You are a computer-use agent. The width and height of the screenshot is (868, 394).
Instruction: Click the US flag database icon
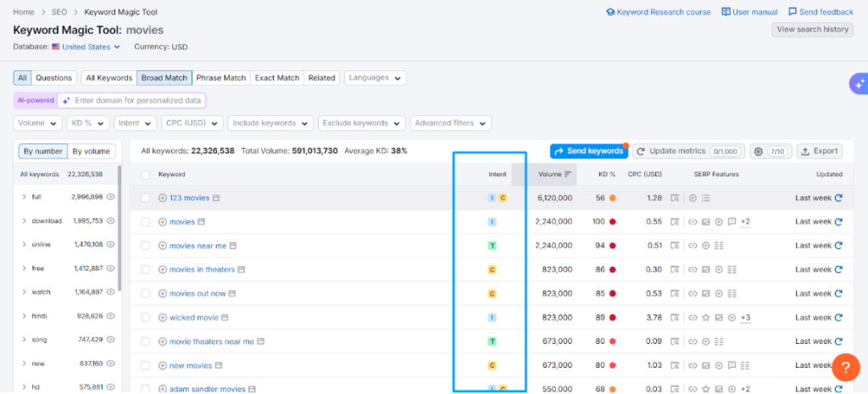coord(56,47)
